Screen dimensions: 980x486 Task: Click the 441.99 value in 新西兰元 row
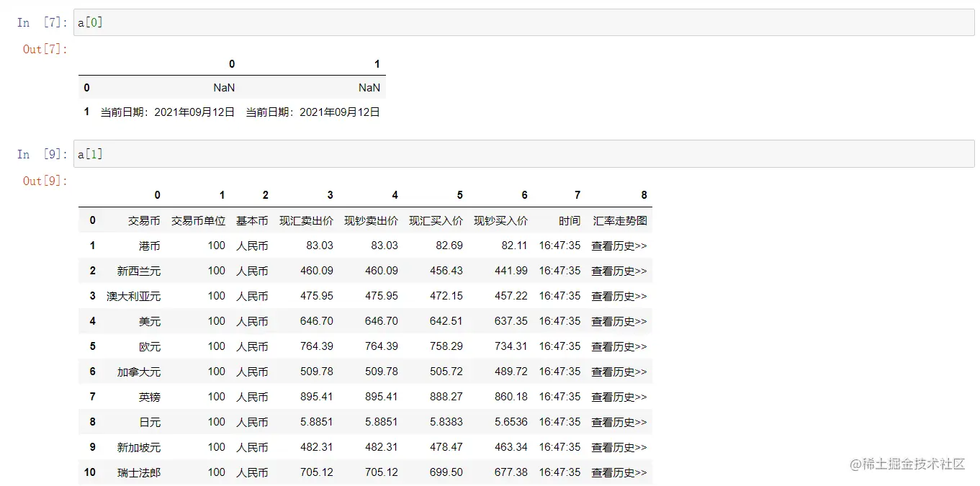(x=511, y=271)
